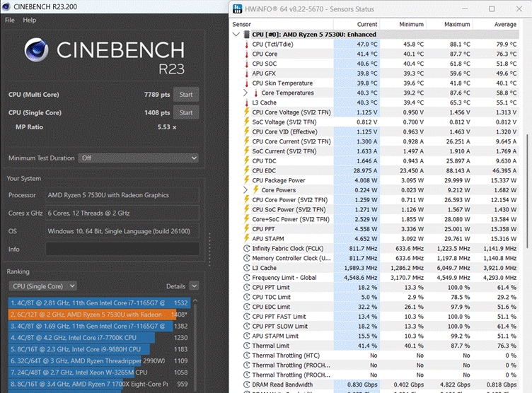Click thermometer icon next to Core Temperatures
The width and height of the screenshot is (532, 393).
click(256, 93)
